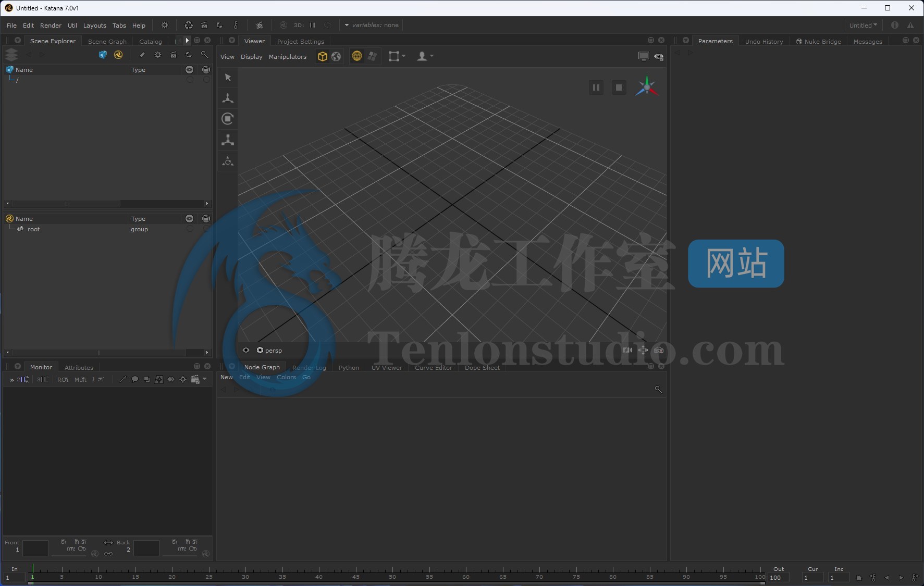
Task: Activate the rotate manipulator tool
Action: [228, 119]
